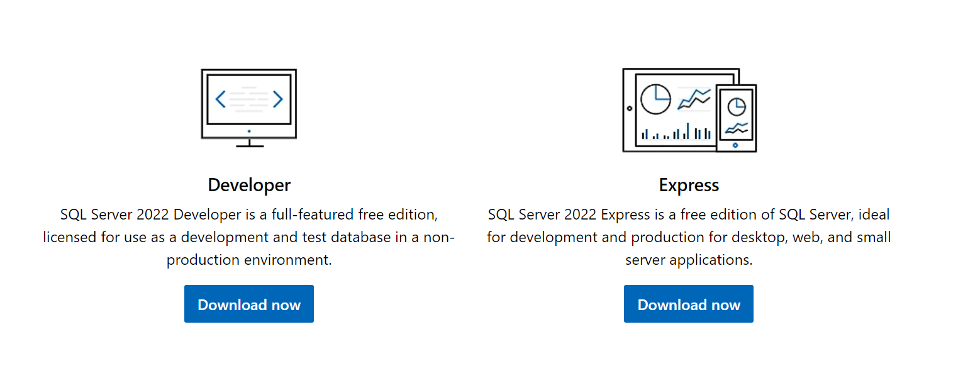Download SQL Server 2022 Express edition now

pyautogui.click(x=689, y=304)
